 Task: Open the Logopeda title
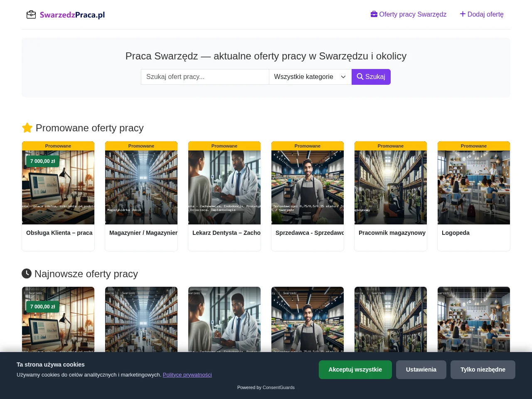(456, 233)
